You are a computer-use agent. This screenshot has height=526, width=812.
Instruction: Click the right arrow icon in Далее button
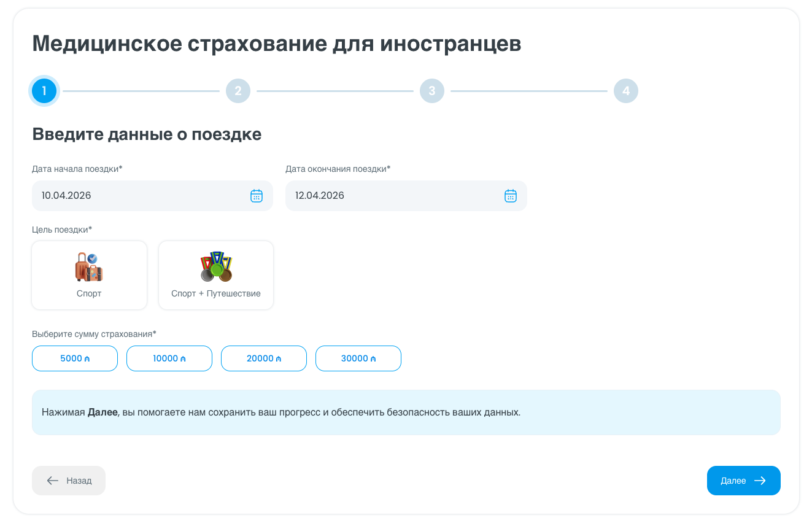pyautogui.click(x=760, y=481)
